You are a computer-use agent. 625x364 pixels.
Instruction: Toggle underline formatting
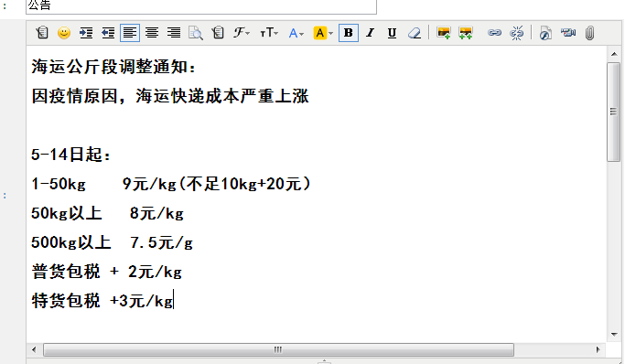(x=392, y=33)
